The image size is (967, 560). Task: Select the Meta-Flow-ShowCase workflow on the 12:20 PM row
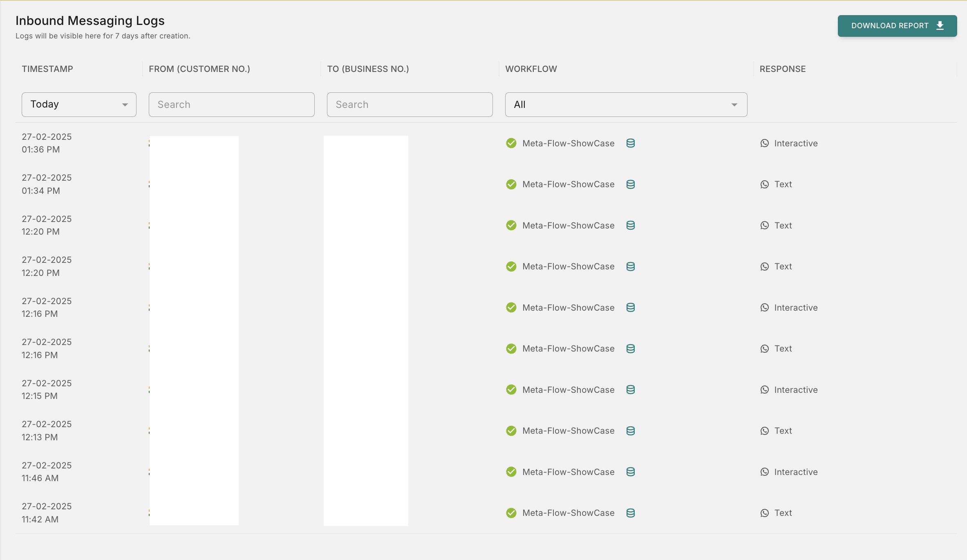pos(568,225)
